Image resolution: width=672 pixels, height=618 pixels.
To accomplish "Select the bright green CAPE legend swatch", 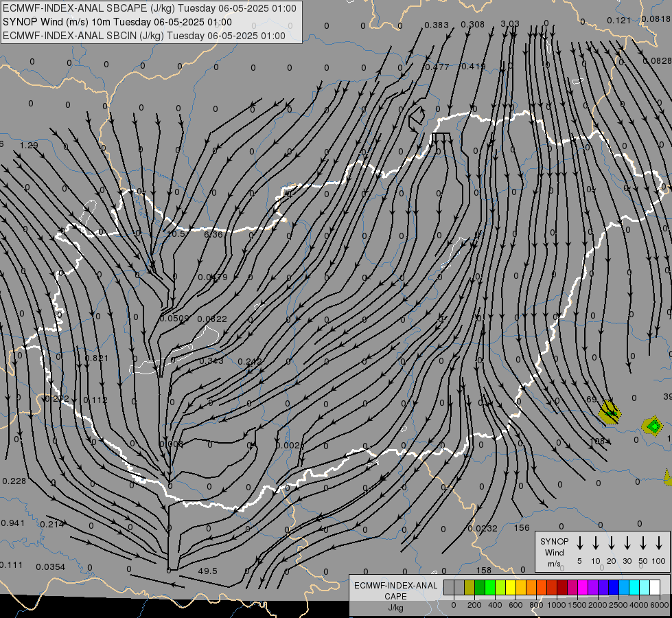I will (490, 587).
